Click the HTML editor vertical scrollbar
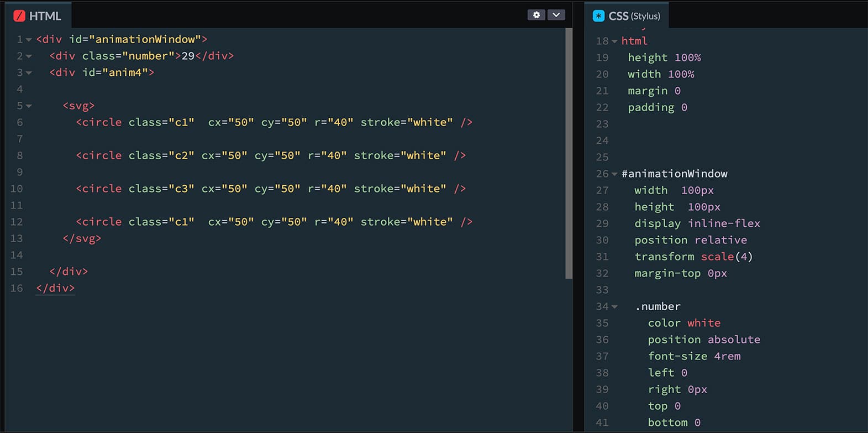The height and width of the screenshot is (433, 868). click(x=569, y=153)
